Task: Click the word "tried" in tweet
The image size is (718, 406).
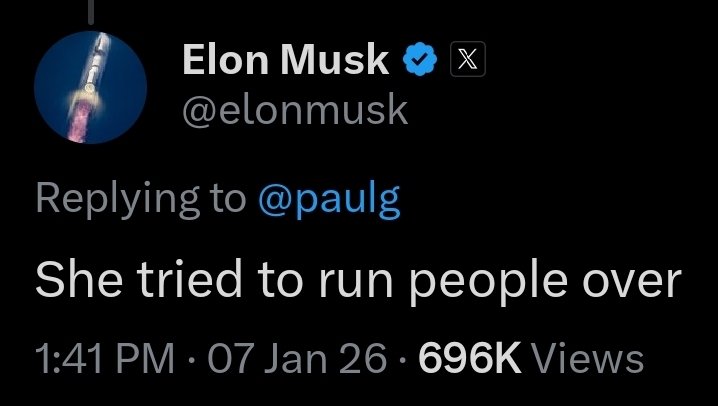Action: coord(170,280)
